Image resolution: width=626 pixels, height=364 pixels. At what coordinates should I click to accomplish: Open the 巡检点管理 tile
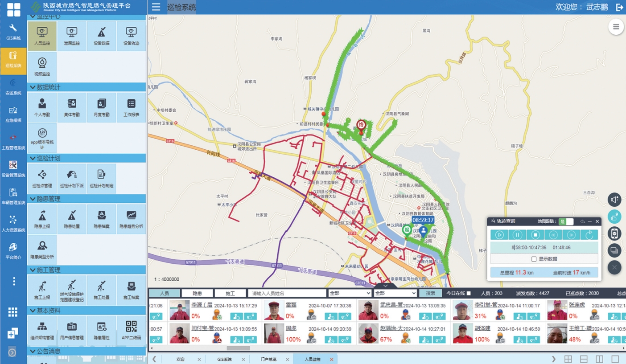point(42,179)
